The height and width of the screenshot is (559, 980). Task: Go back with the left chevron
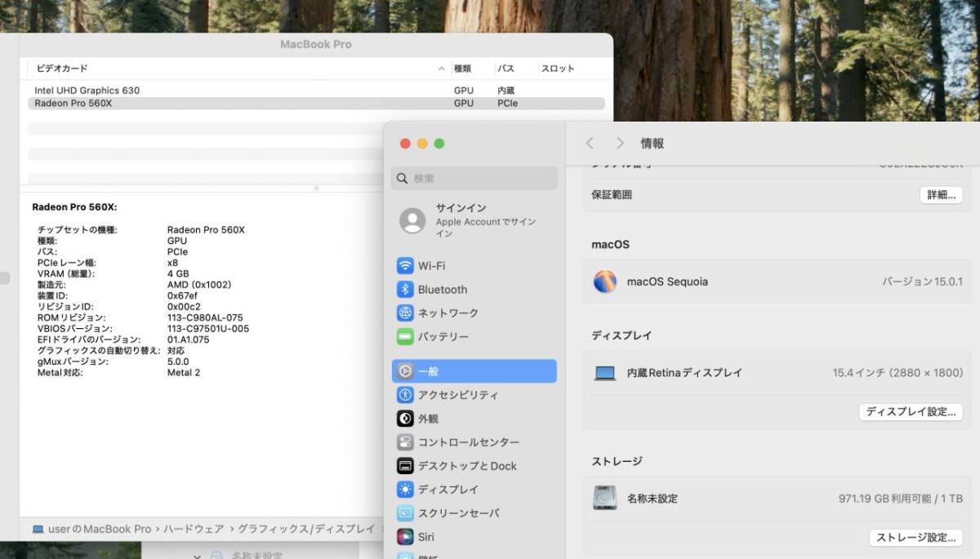[x=590, y=144]
